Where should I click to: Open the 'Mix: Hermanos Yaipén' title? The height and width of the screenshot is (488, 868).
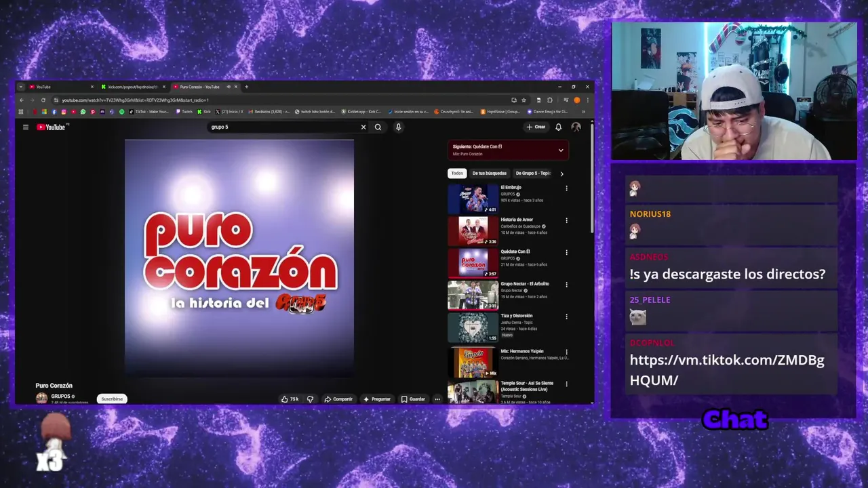pyautogui.click(x=522, y=351)
